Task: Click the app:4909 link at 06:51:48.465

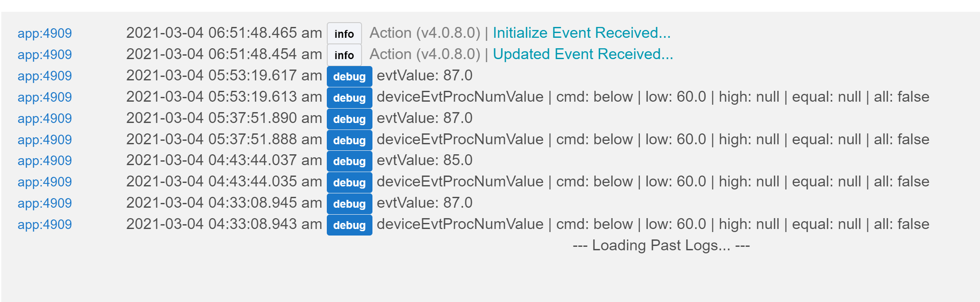Action: coord(44,33)
